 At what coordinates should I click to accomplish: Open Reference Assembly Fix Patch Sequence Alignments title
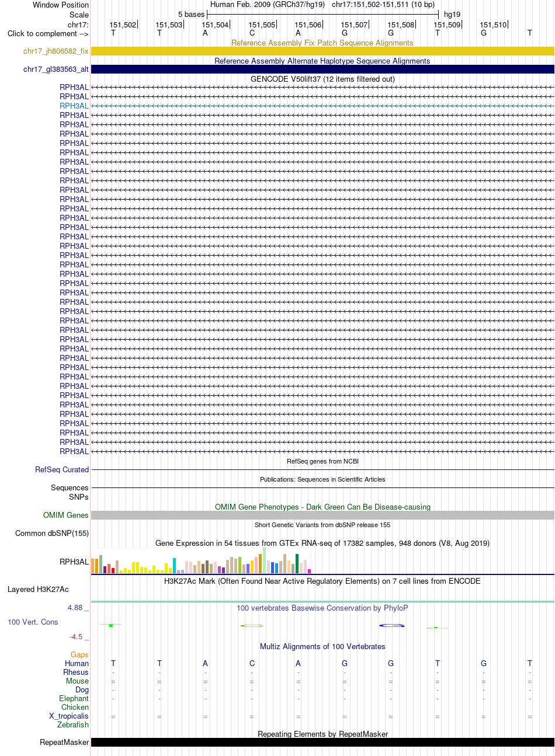coord(322,43)
